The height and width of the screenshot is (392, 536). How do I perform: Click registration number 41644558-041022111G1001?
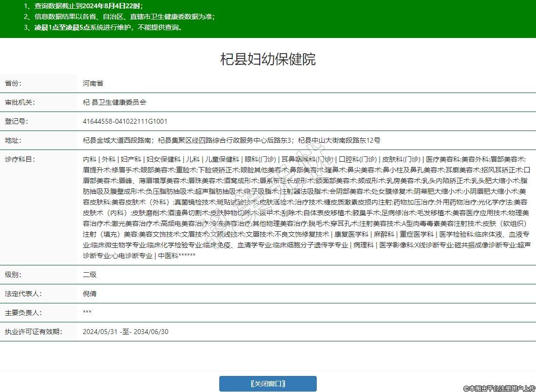point(125,121)
